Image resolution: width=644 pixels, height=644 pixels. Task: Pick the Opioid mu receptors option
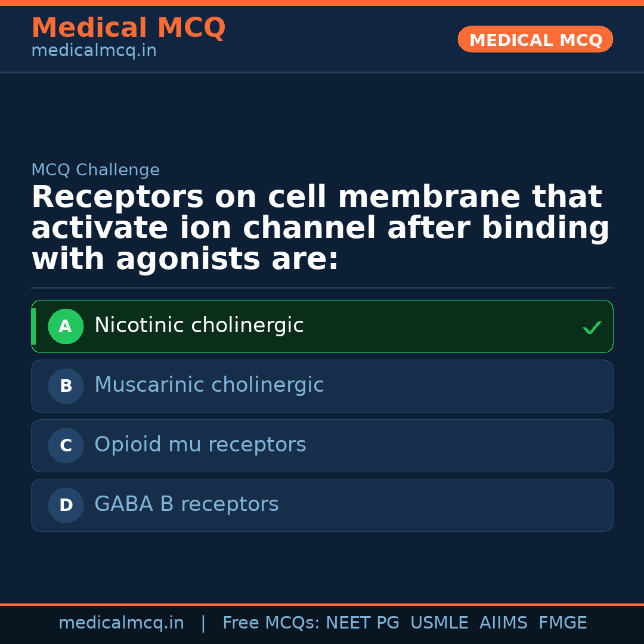[x=200, y=445]
